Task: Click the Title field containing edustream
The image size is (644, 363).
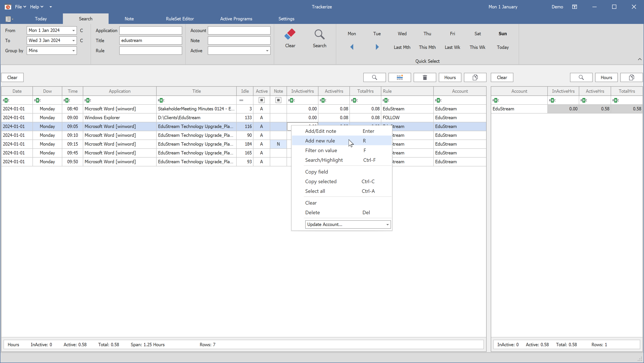Action: click(x=151, y=40)
